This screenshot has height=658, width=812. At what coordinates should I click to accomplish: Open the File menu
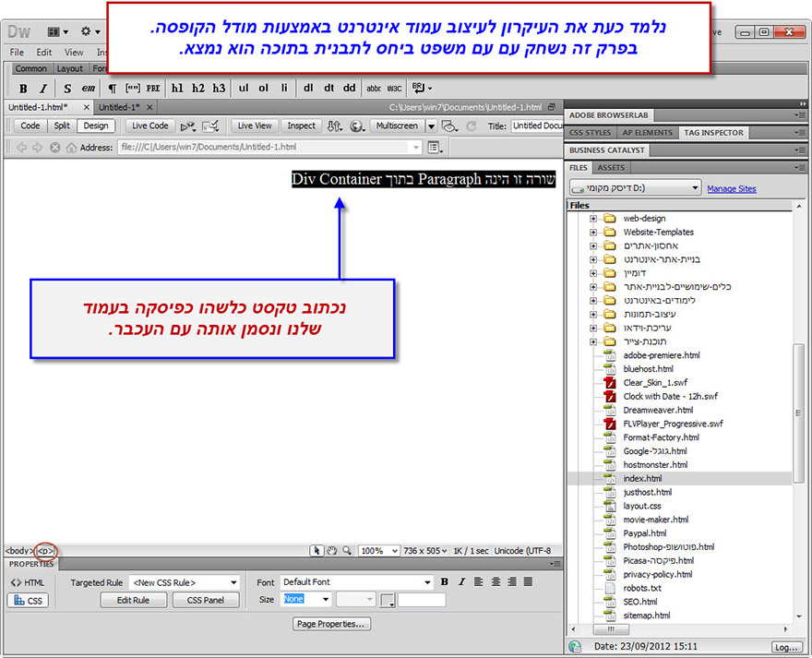(17, 53)
